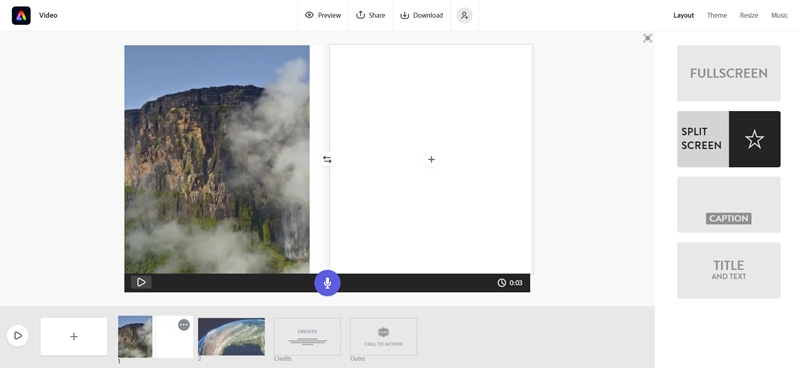Choose the Caption layout
Screen dimensions: 800x368
click(729, 204)
